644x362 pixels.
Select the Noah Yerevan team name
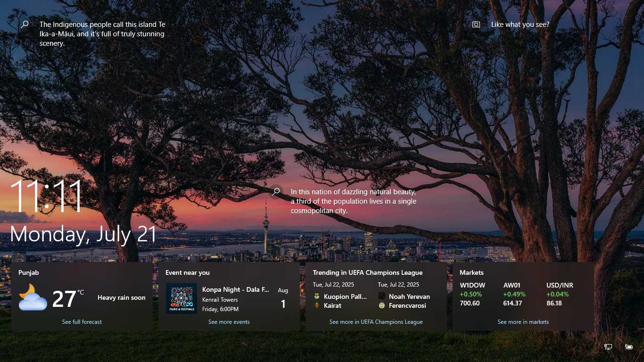point(409,296)
